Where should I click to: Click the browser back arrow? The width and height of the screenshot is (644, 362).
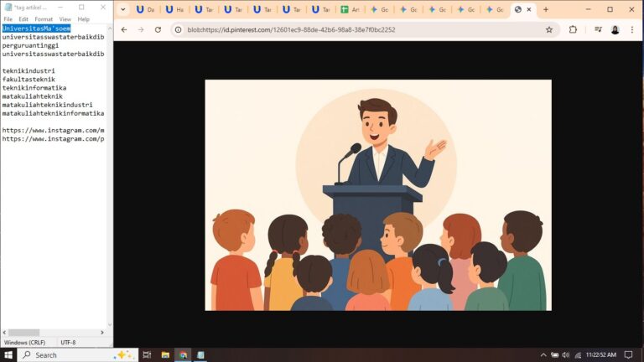[x=124, y=29]
